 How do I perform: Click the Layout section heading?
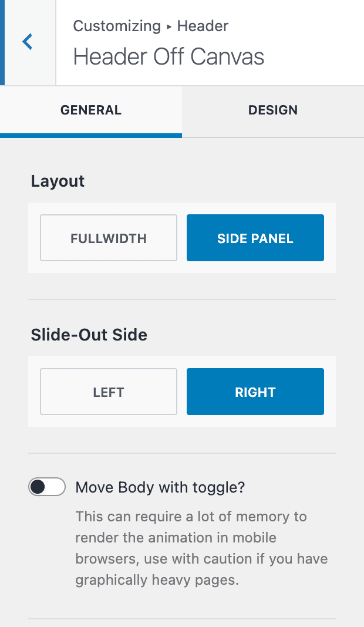coord(58,181)
